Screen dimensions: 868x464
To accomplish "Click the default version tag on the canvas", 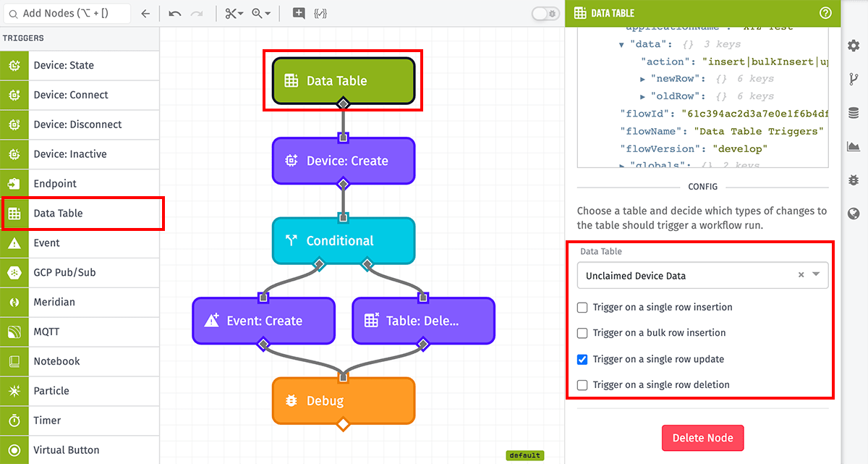I will click(x=525, y=455).
